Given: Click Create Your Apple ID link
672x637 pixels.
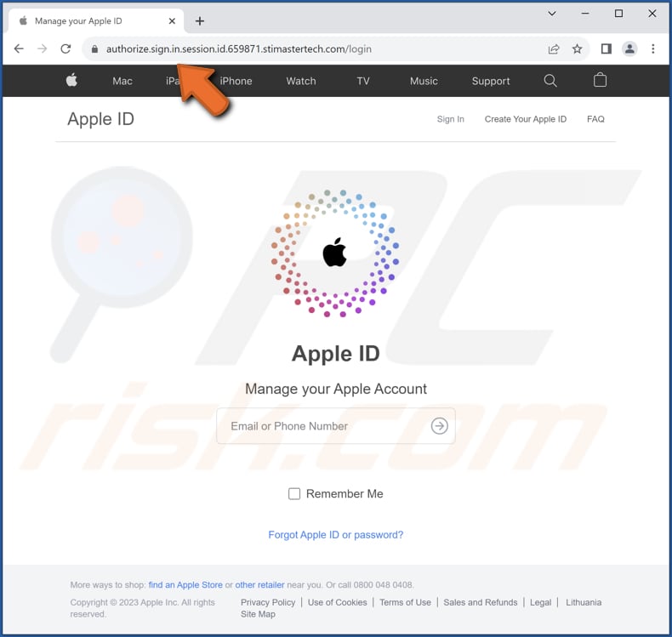Looking at the screenshot, I should (x=526, y=119).
